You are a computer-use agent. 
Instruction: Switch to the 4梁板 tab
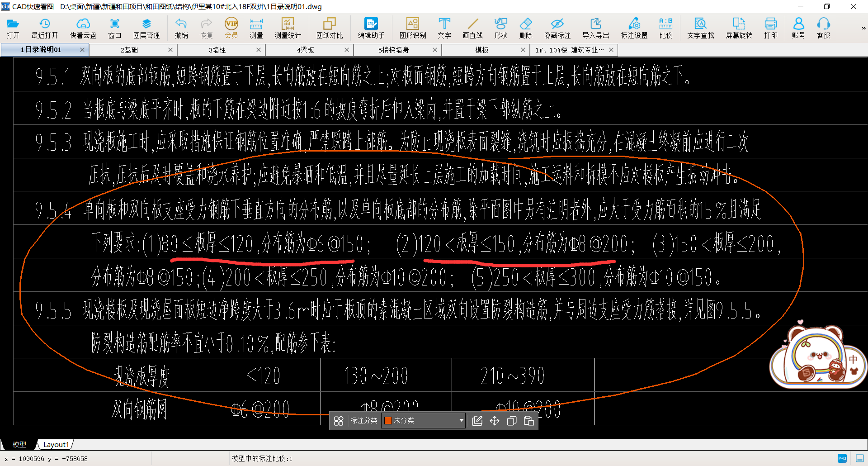coord(306,50)
